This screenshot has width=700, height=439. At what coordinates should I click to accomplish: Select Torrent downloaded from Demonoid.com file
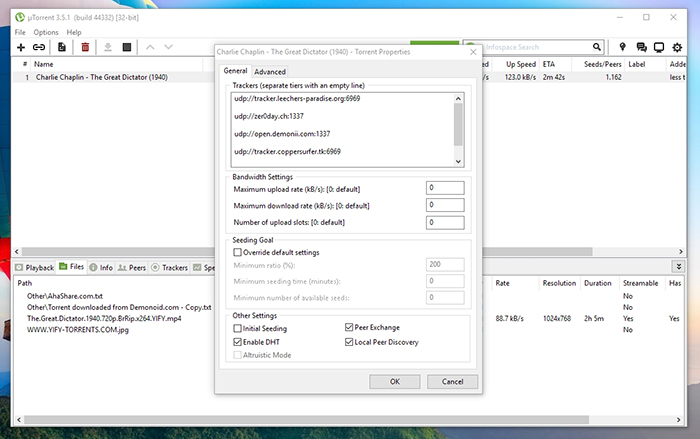point(119,307)
